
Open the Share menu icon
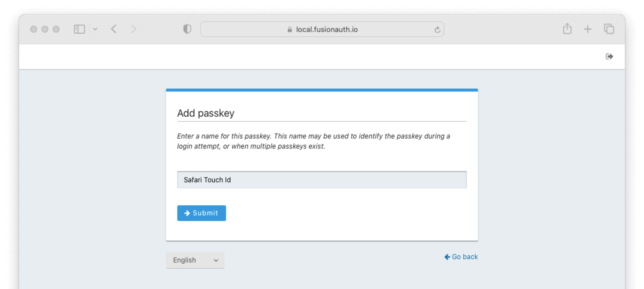point(567,29)
